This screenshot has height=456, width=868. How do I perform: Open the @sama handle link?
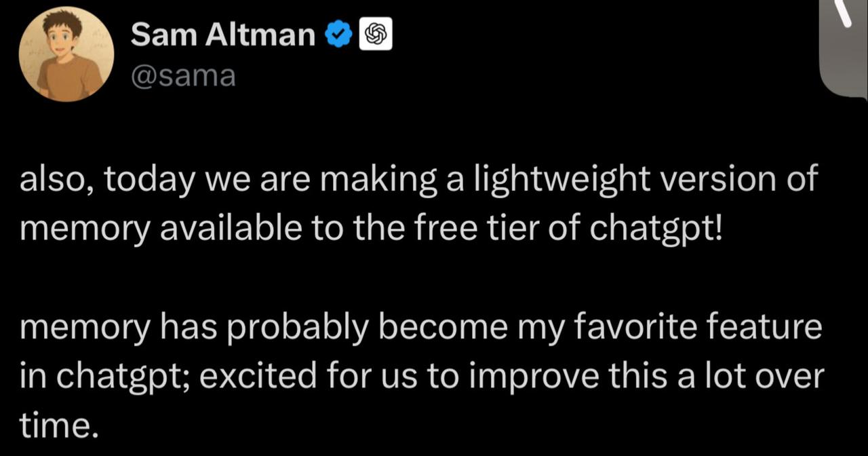[x=183, y=75]
